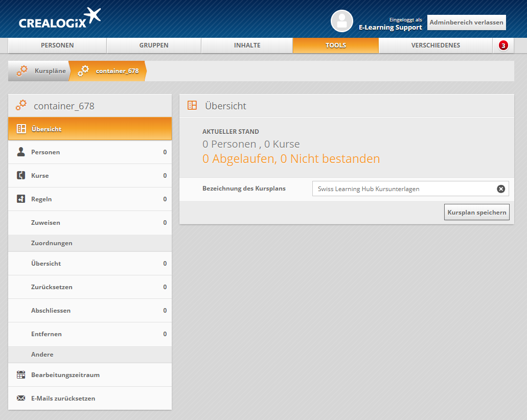Click Adminbereich verlassen button
Image resolution: width=527 pixels, height=420 pixels.
[466, 22]
